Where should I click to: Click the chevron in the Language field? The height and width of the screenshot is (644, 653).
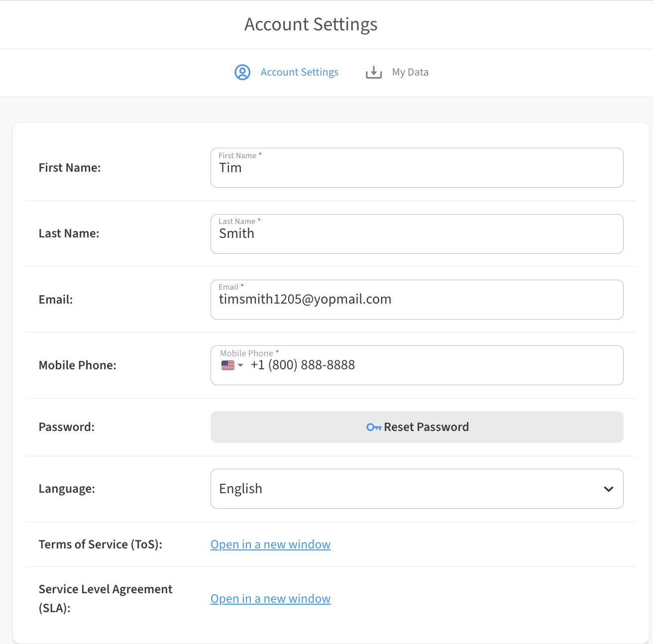[608, 489]
